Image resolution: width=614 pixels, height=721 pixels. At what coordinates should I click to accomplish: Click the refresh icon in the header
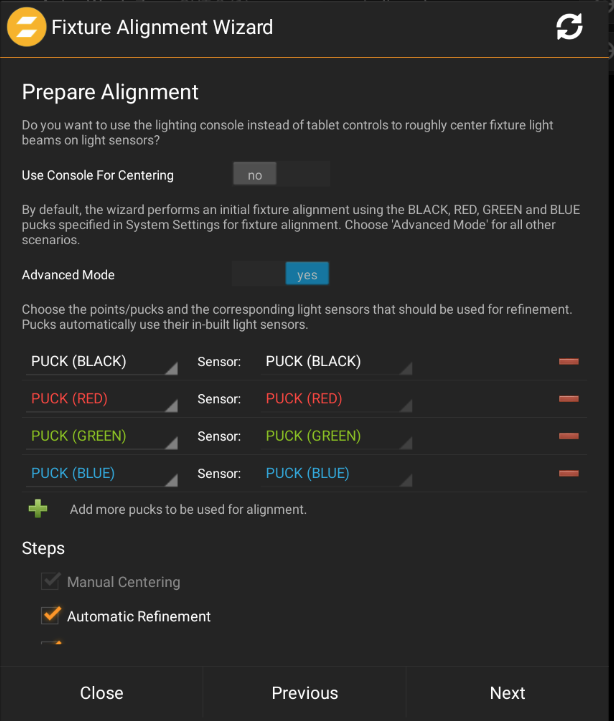pyautogui.click(x=569, y=27)
